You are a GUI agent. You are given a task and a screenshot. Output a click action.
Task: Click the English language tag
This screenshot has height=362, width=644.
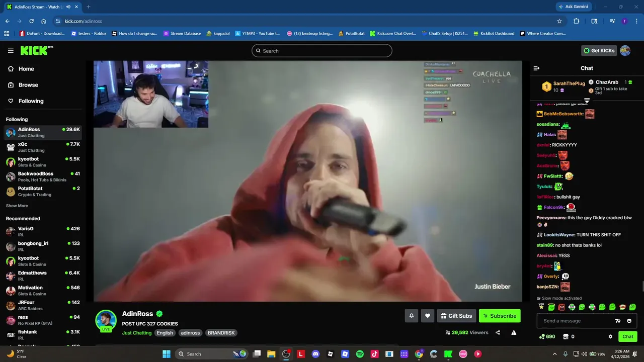point(165,333)
